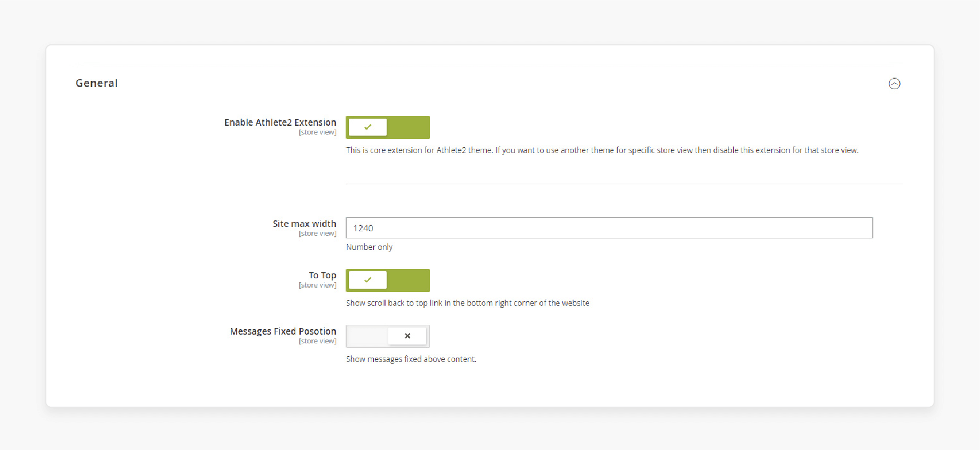The image size is (980, 450).
Task: Click the 'Show scroll back to top link' description
Action: pos(468,303)
